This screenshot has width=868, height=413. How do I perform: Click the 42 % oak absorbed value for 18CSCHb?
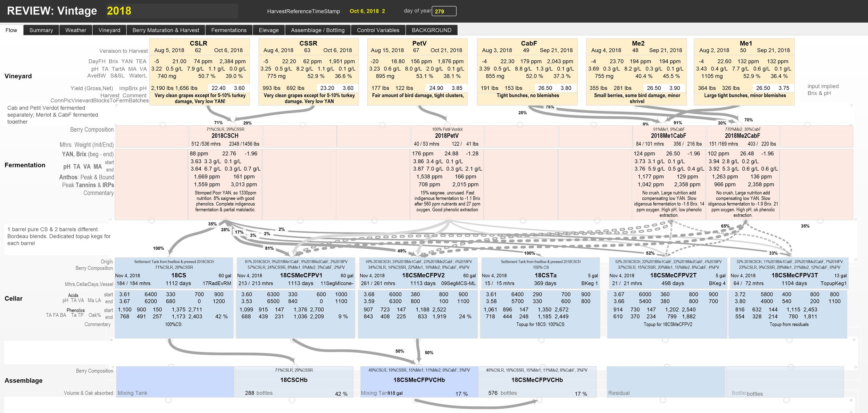(x=341, y=394)
